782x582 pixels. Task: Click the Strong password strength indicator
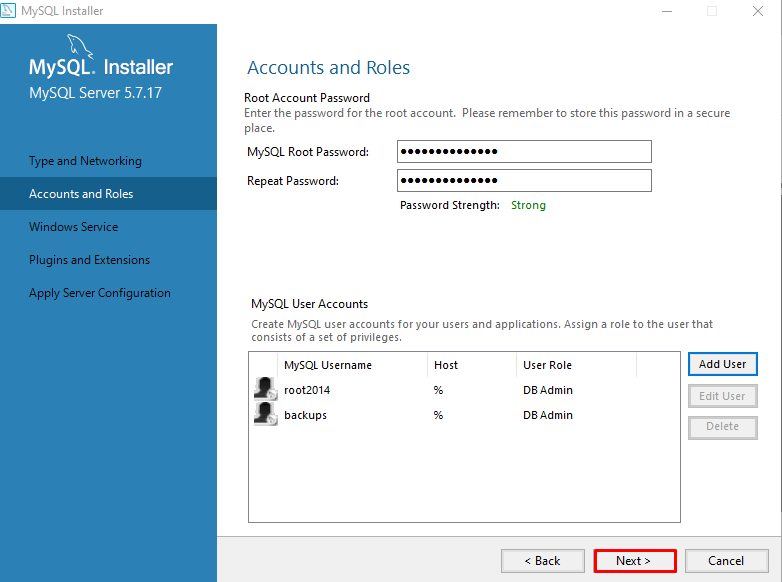528,205
